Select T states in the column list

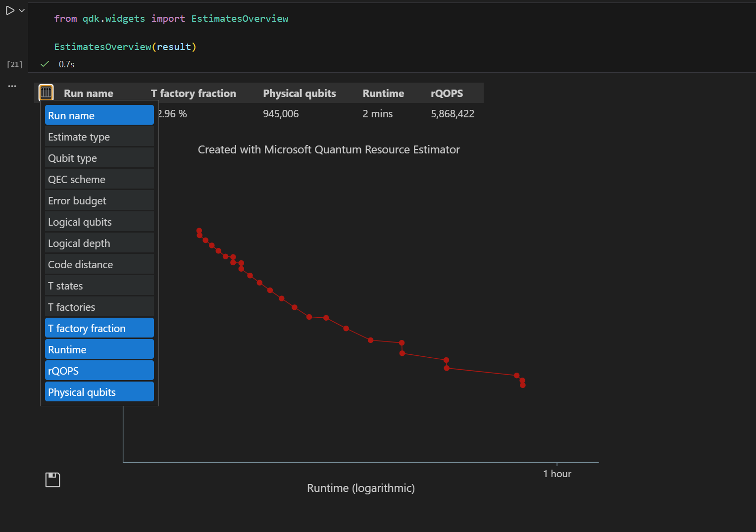(x=99, y=286)
